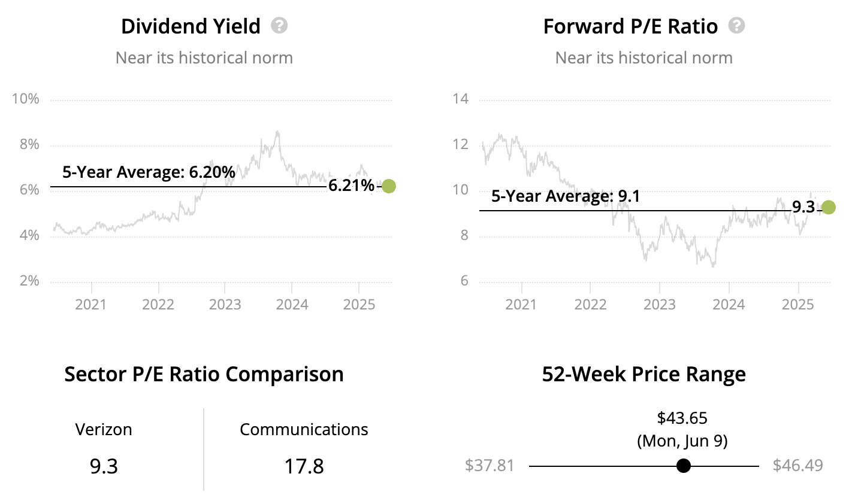Click the black 52-week price range marker

click(683, 466)
